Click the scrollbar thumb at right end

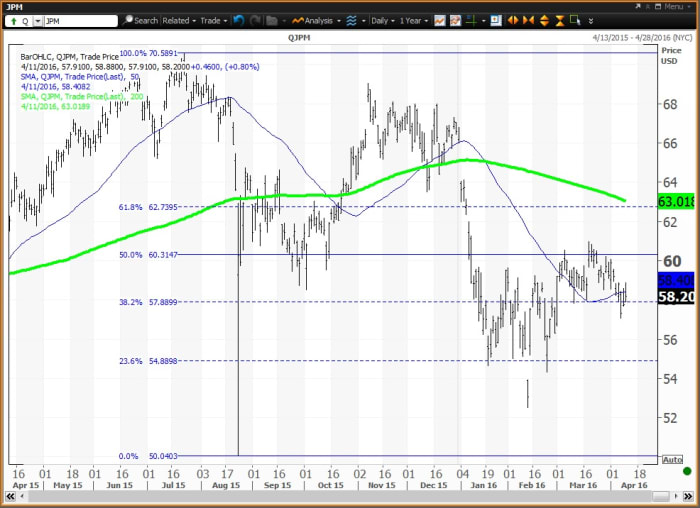tap(661, 496)
